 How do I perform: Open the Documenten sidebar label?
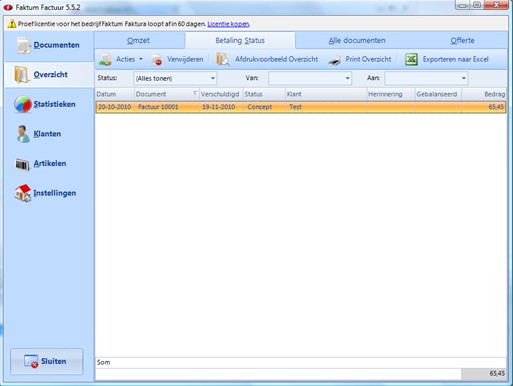56,45
